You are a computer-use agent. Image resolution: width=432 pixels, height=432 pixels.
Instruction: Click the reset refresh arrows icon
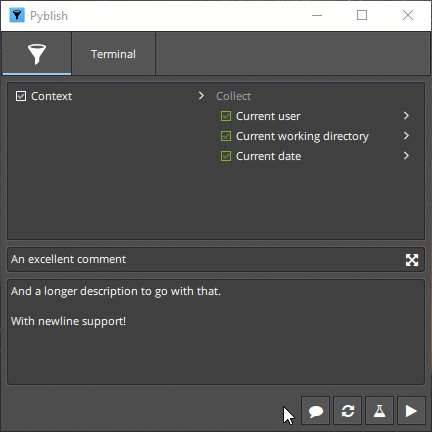[x=347, y=411]
